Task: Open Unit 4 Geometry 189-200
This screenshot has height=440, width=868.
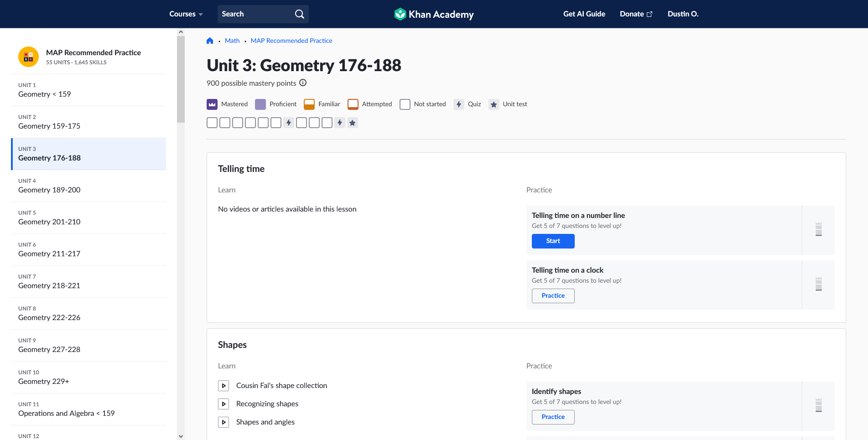Action: [x=88, y=186]
